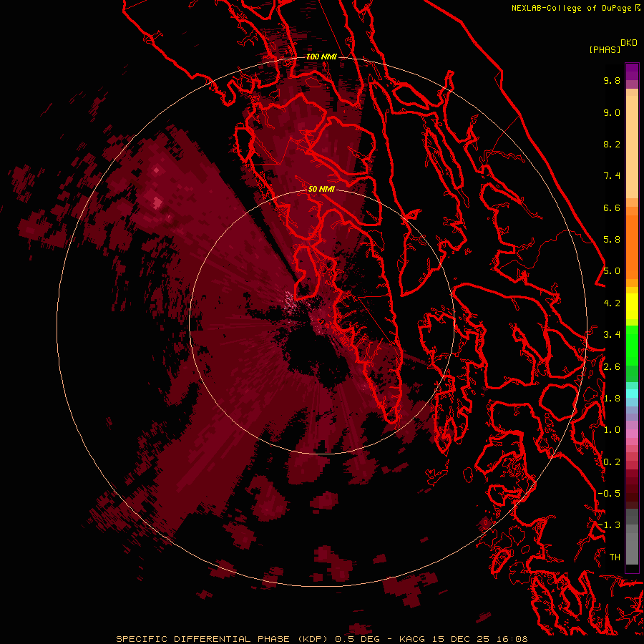Image resolution: width=644 pixels, height=644 pixels.
Task: Click the TH threshold label on the scale
Action: [x=615, y=557]
